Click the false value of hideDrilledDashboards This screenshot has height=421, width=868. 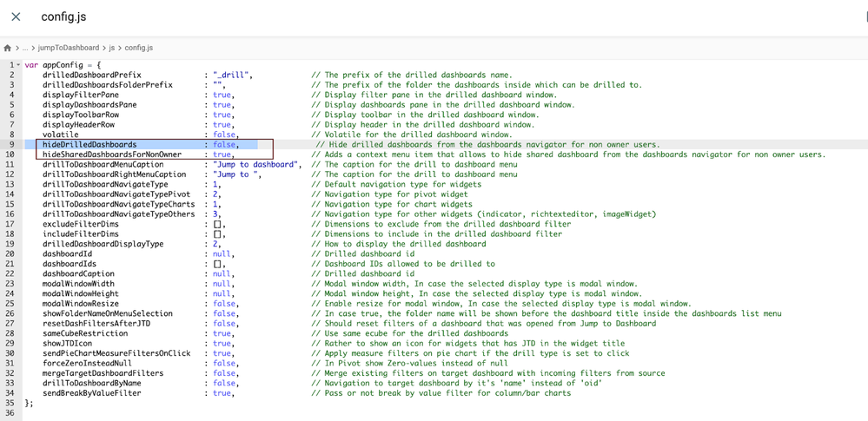click(226, 144)
